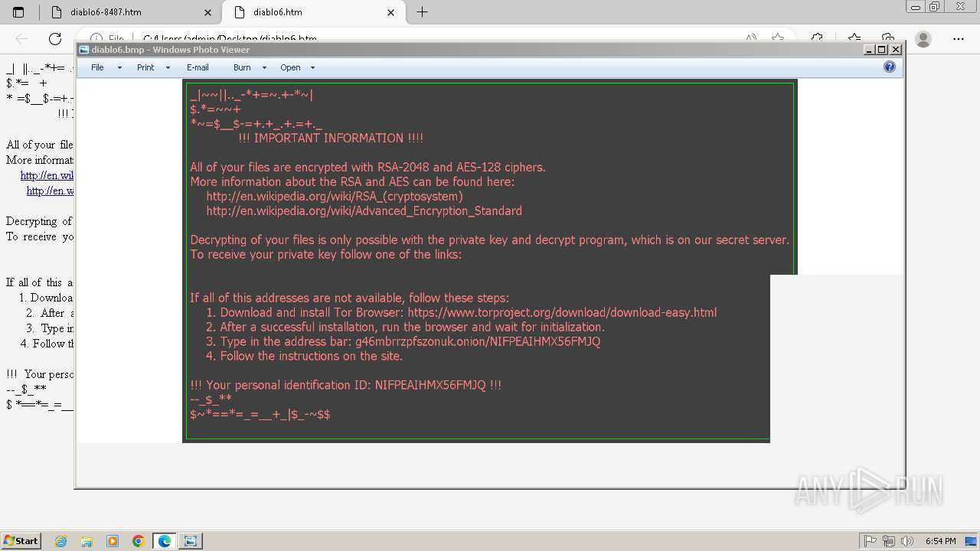The image size is (980, 551).
Task: Switch to the diablo6-8487.htm browser tab
Action: tap(130, 12)
